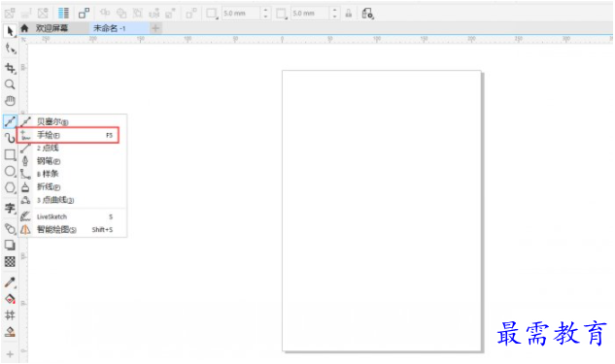Select the Rectangle tool
This screenshot has height=364, width=615.
click(x=10, y=154)
